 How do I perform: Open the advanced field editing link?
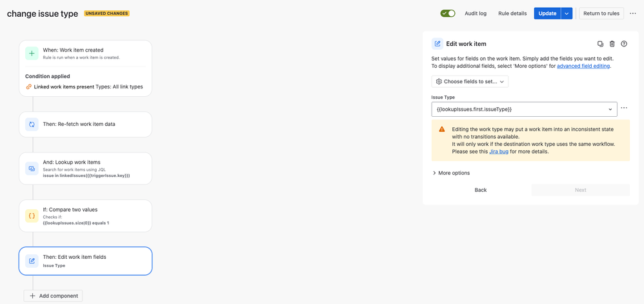[x=583, y=66]
